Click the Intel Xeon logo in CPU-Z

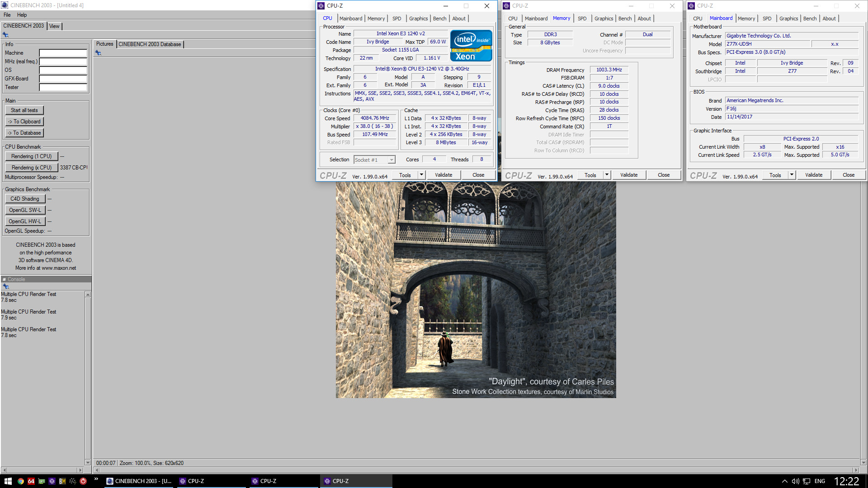[x=471, y=46]
